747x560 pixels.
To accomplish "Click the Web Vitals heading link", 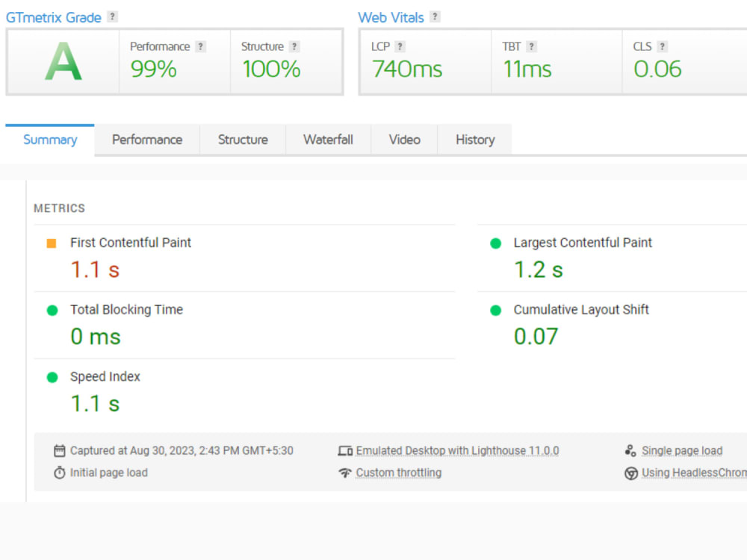I will coord(391,18).
